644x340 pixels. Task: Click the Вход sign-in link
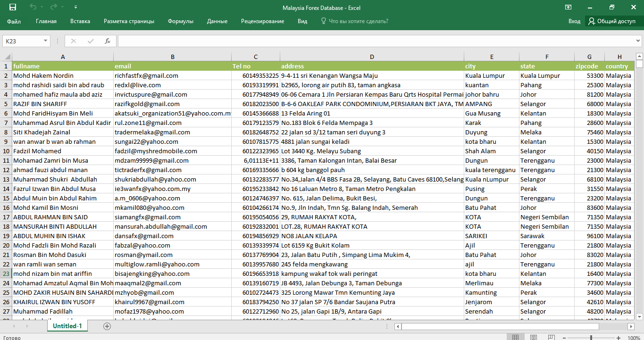tap(574, 21)
